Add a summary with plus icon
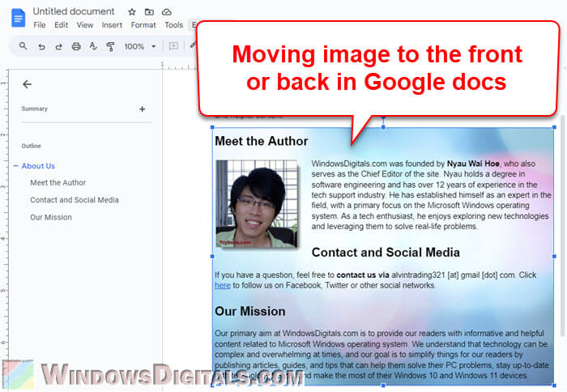Screen dimensions: 567x392 click(142, 109)
